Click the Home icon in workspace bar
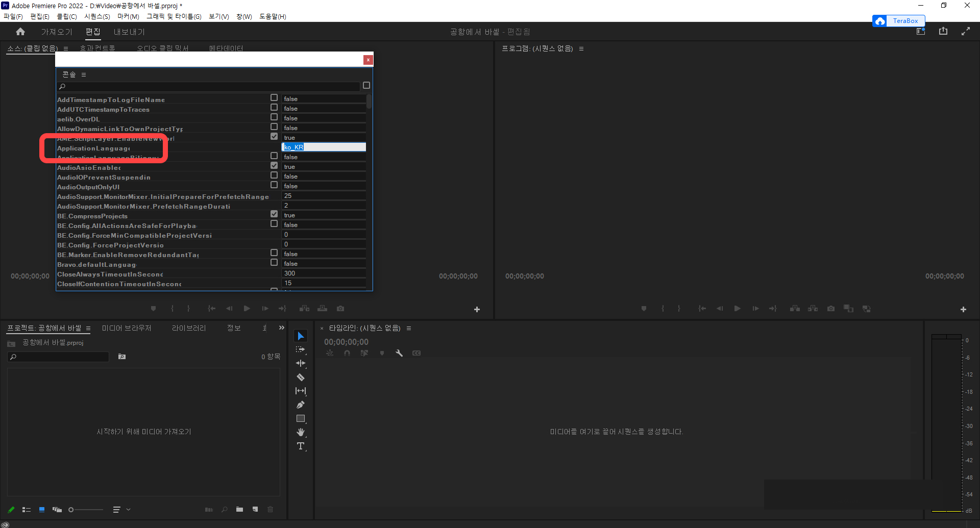 [20, 32]
